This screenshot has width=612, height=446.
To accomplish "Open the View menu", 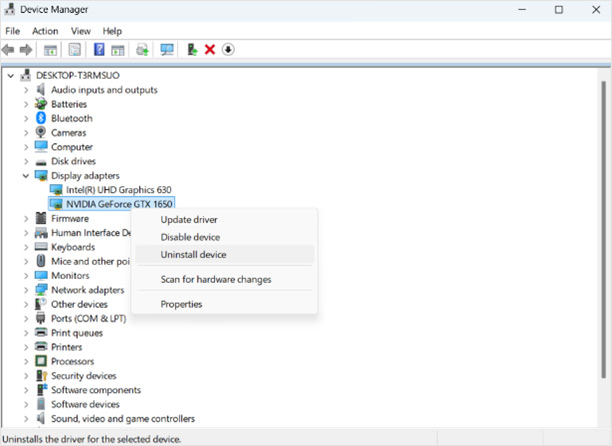I will point(81,31).
